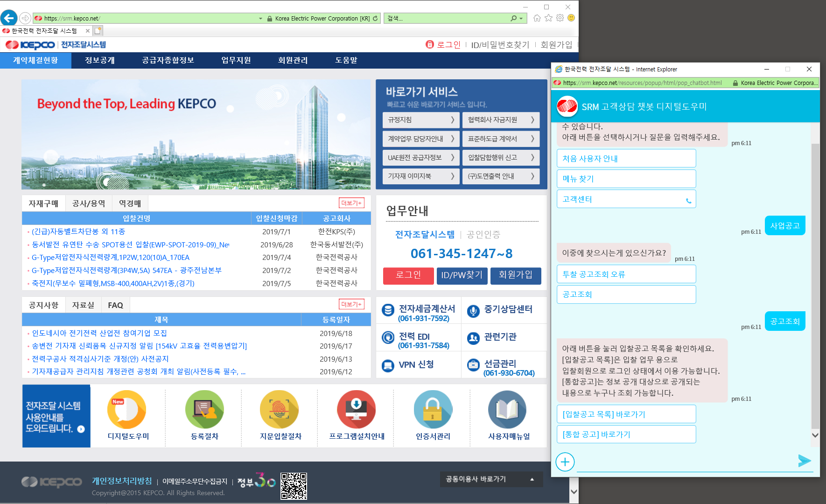The height and width of the screenshot is (504, 826).
Task: Click [입찰공고 목록] 바로가기 chatbot link
Action: click(x=626, y=414)
